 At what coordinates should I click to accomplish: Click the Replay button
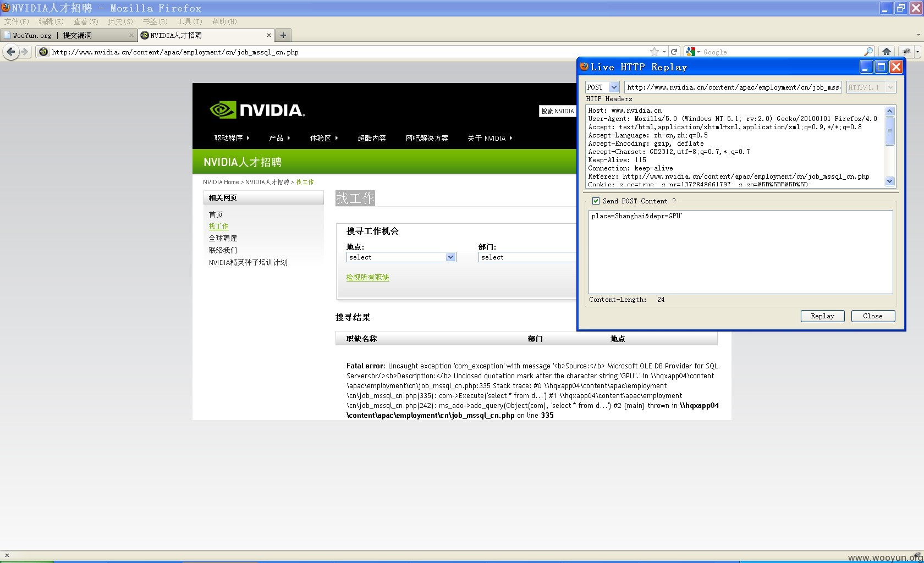tap(822, 316)
